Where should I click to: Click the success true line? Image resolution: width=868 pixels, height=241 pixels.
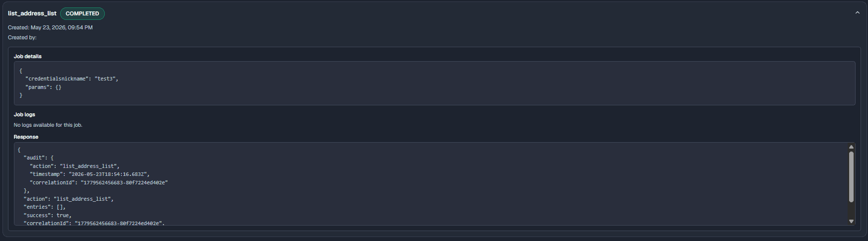click(48, 215)
